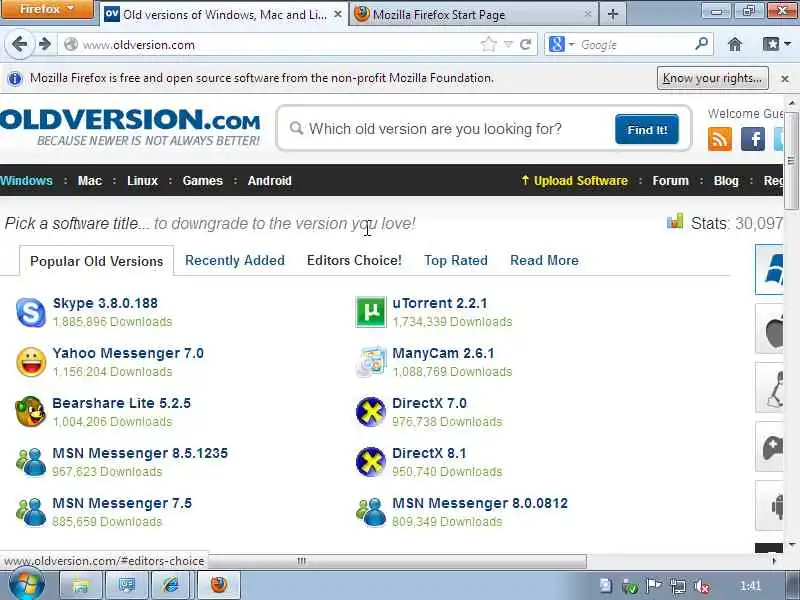Open the Facebook icon link
The image size is (800, 600).
753,139
